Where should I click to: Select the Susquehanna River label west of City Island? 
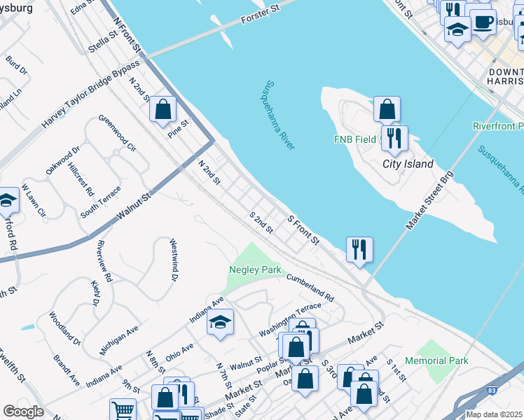277,115
